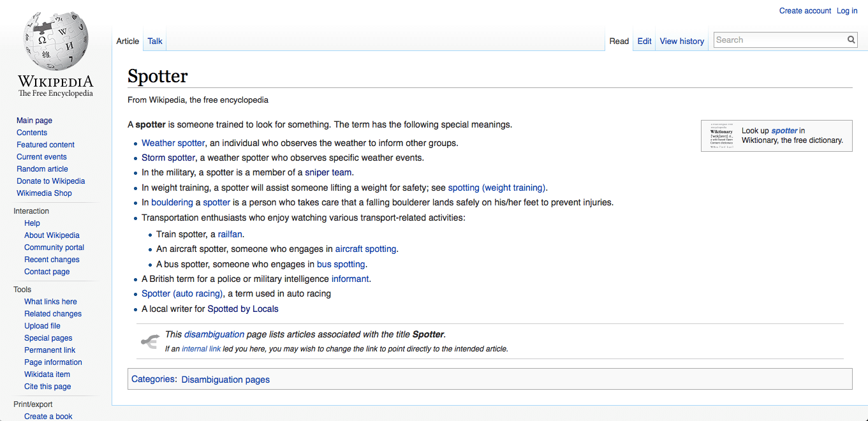This screenshot has height=421, width=868.
Task: Open Disambiguation pages category
Action: (x=226, y=380)
